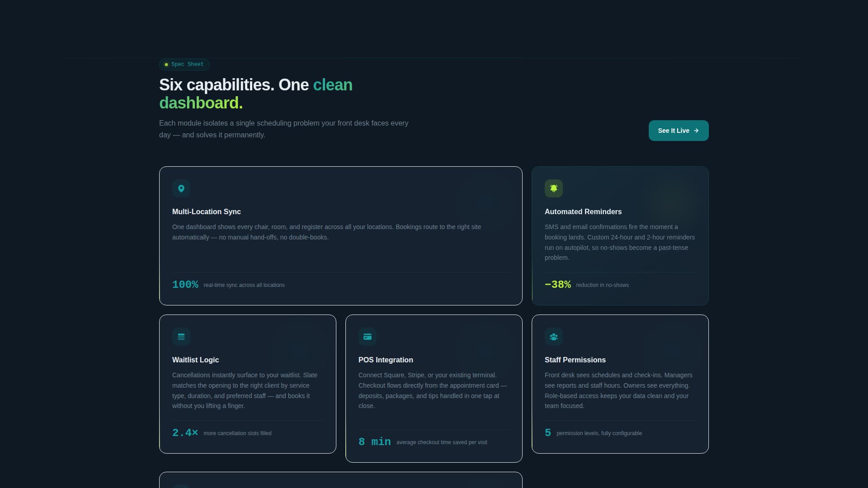Image resolution: width=868 pixels, height=488 pixels.
Task: Click the See It Live button
Action: click(x=678, y=131)
